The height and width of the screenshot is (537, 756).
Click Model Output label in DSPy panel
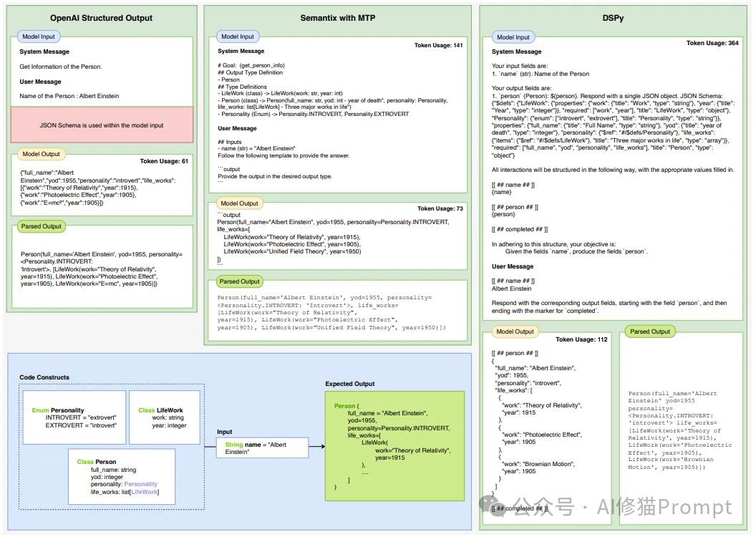pos(515,332)
